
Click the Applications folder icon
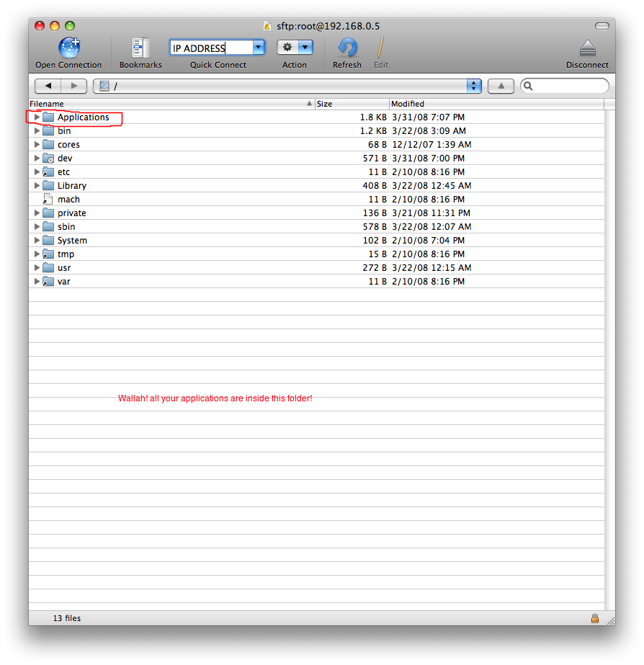point(48,117)
